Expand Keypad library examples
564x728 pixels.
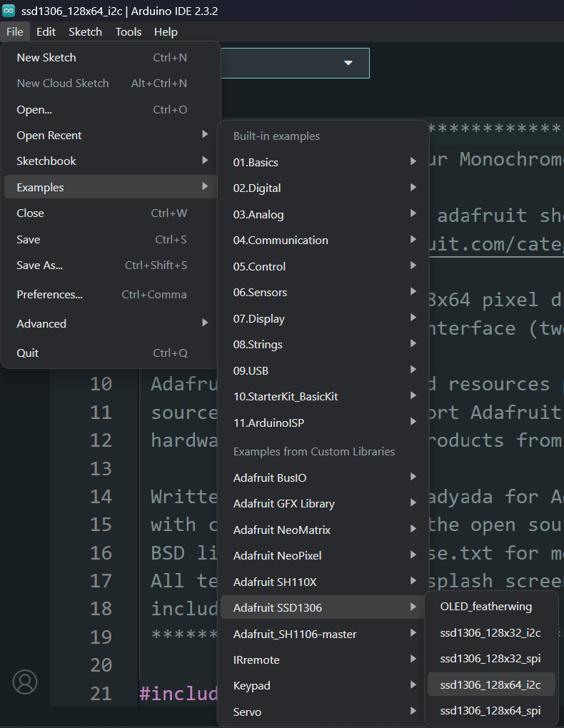323,685
